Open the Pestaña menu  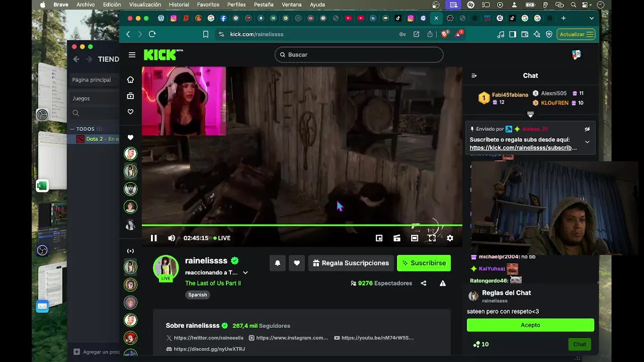tap(264, 5)
